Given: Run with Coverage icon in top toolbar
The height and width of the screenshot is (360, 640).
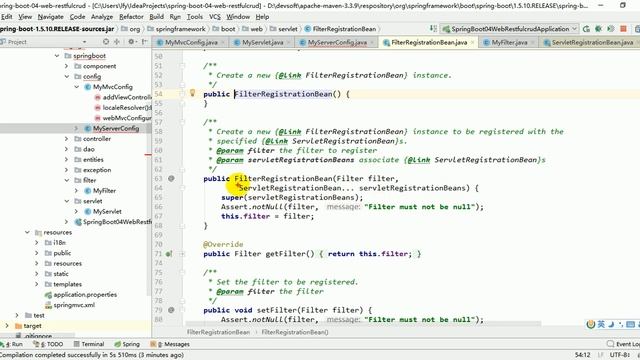Looking at the screenshot, I should point(611,29).
